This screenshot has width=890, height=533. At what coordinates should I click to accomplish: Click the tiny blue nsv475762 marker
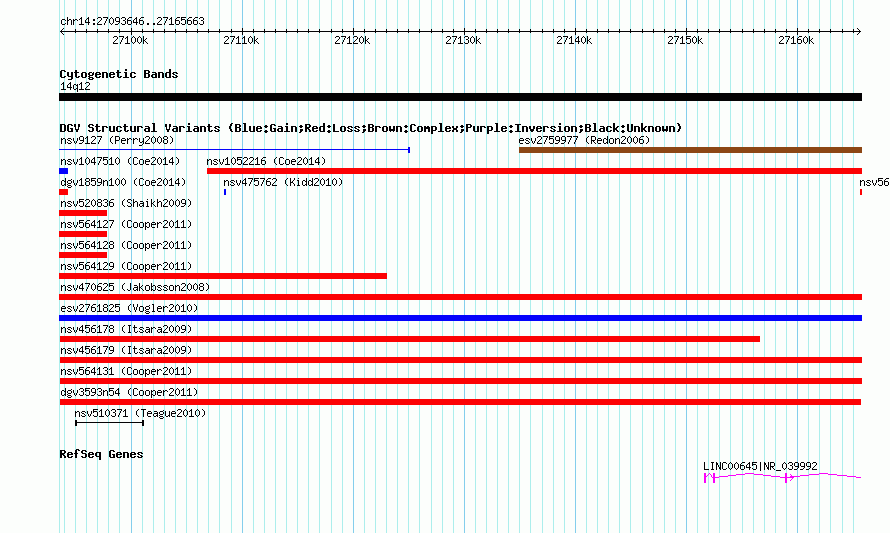[225, 192]
